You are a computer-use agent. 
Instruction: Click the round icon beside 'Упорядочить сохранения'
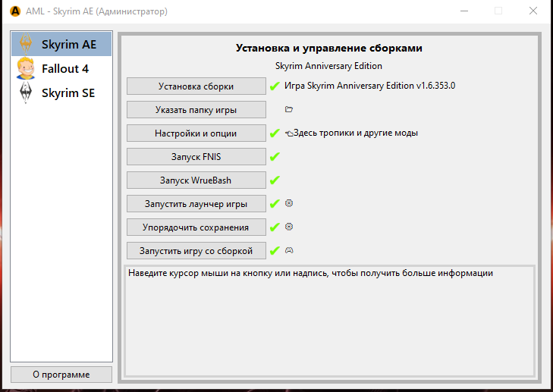[x=288, y=227]
